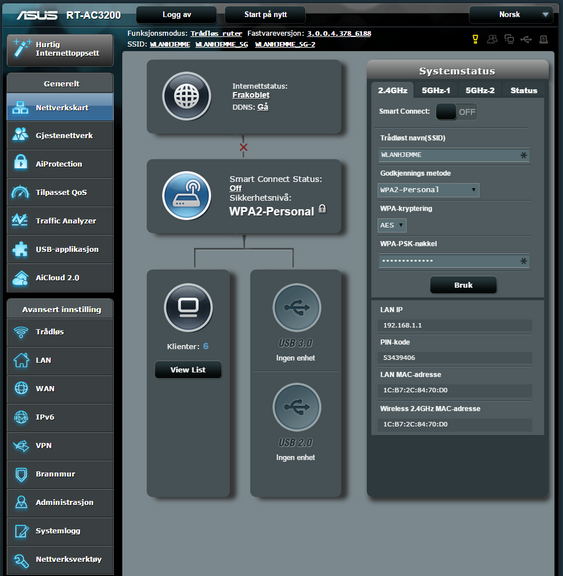Open the Nettverkskart sidebar item
The image size is (563, 576).
click(60, 107)
